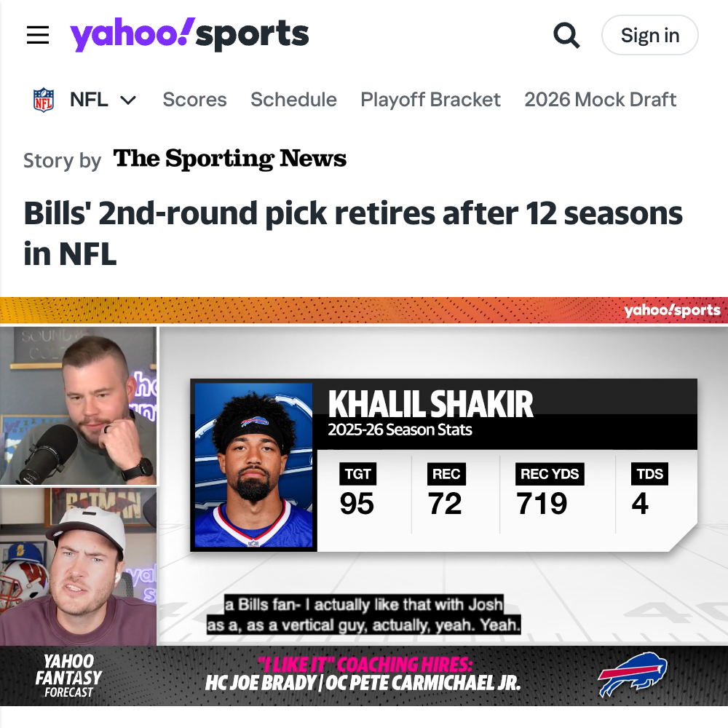Screen dimensions: 728x728
Task: Open the search magnifier icon
Action: click(566, 35)
